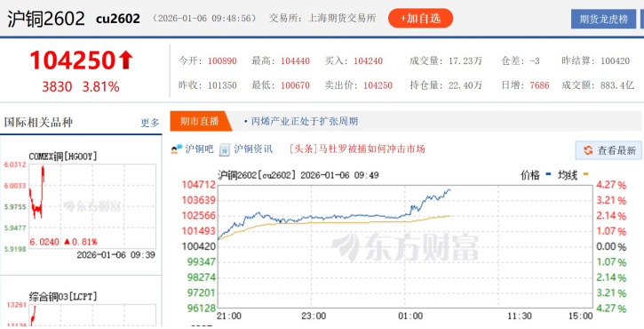Open the 沪铜吧 forum link
The height and width of the screenshot is (329, 644).
(x=199, y=149)
